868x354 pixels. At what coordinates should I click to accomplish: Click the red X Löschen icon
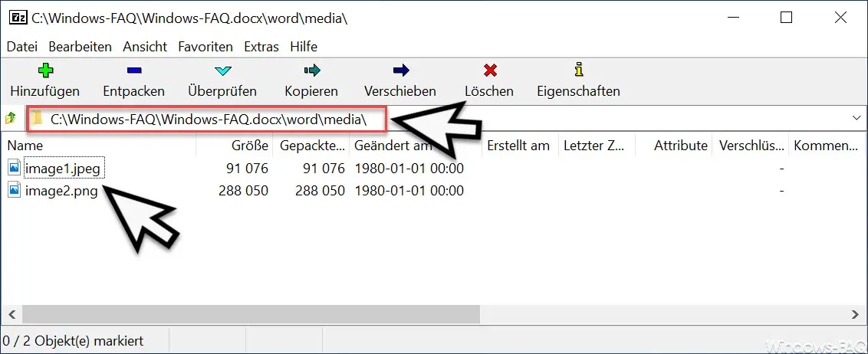490,70
